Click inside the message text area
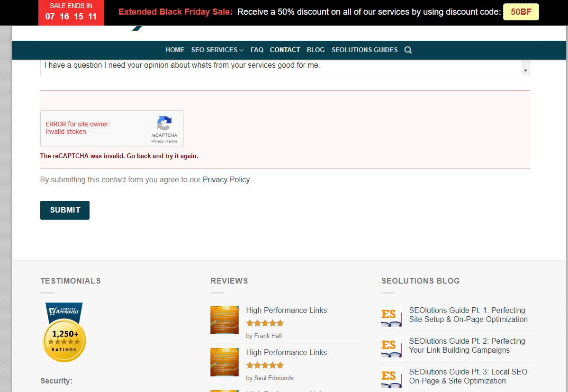Screen dimensions: 568x392 pos(281,67)
